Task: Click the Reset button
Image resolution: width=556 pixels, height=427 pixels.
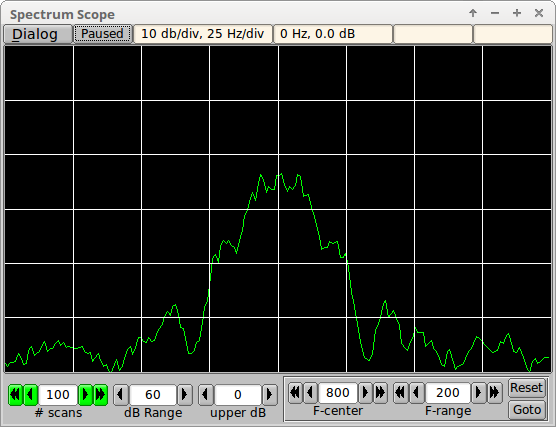Action: click(527, 388)
